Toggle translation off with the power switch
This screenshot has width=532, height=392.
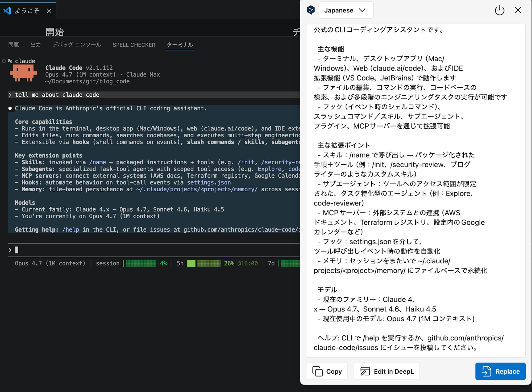click(500, 10)
